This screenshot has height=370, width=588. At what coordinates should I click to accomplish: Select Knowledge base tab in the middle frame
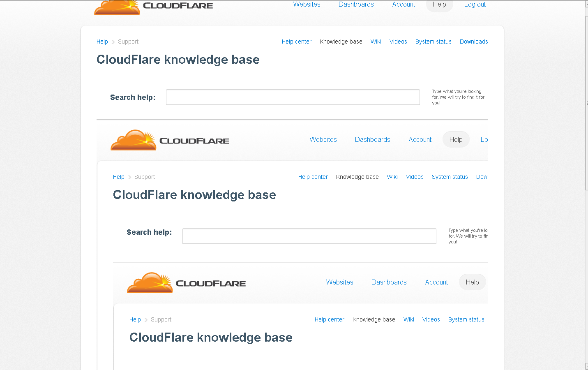click(x=357, y=177)
